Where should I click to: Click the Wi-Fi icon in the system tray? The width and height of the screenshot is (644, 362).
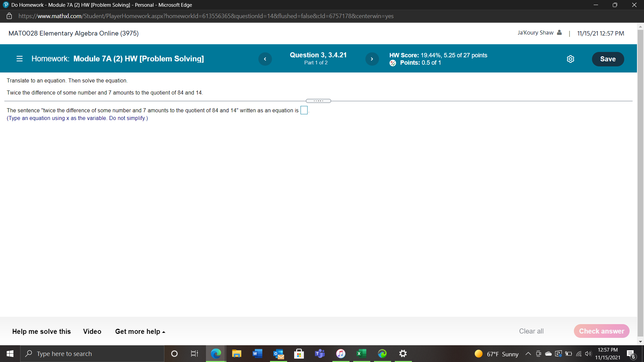click(579, 354)
